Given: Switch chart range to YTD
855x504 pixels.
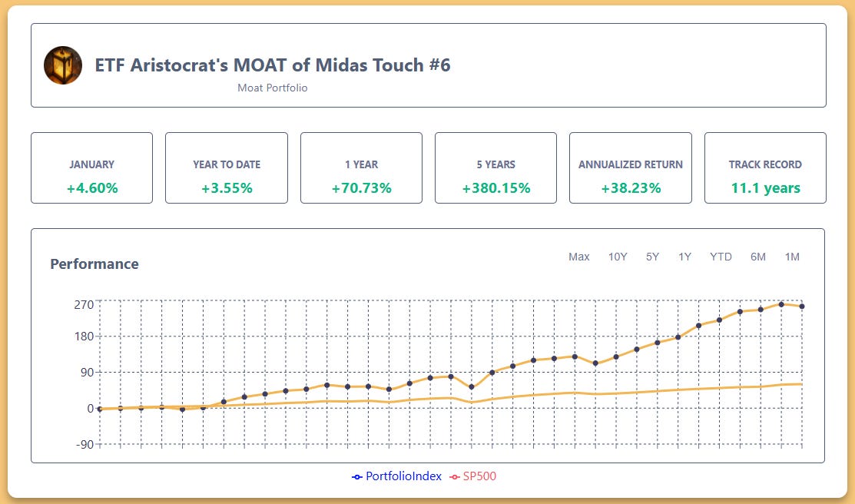Looking at the screenshot, I should point(721,257).
